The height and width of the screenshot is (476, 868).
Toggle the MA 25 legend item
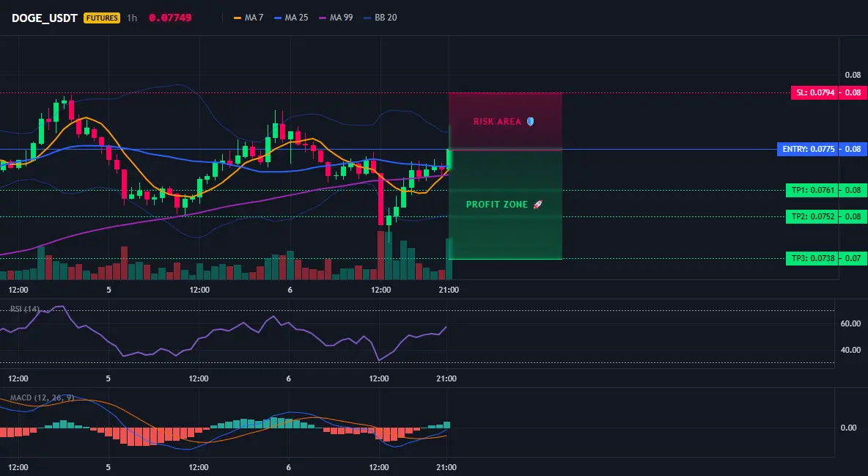(290, 18)
